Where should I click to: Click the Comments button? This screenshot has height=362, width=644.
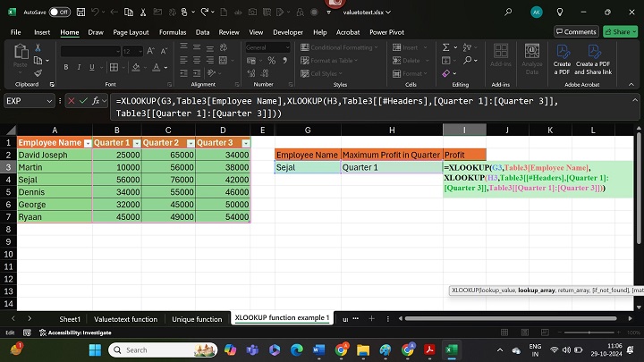click(575, 31)
